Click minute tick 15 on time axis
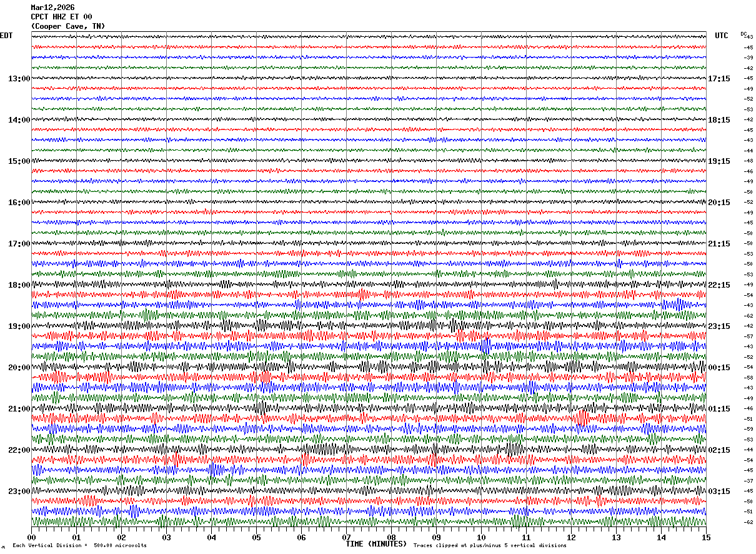756x554 pixels. [x=706, y=537]
